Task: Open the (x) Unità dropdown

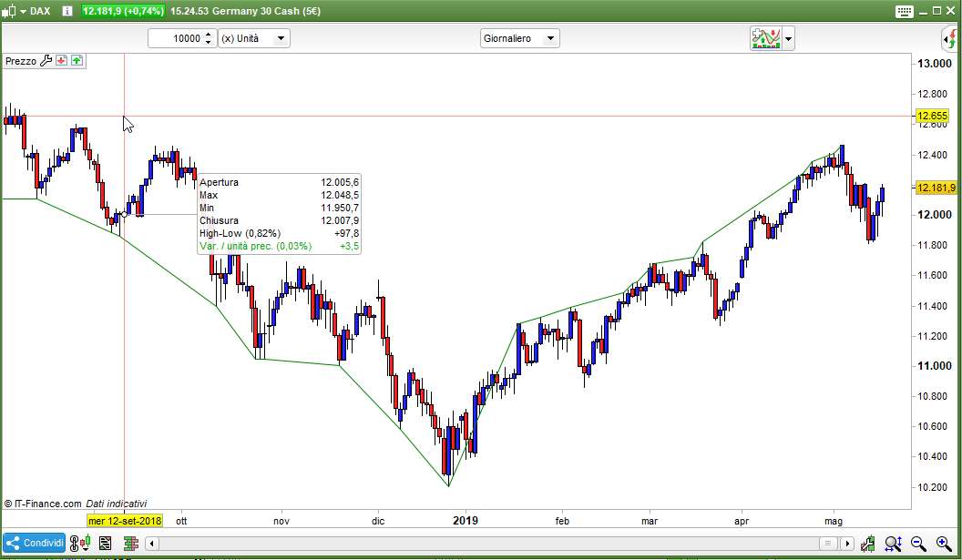Action: [x=254, y=38]
